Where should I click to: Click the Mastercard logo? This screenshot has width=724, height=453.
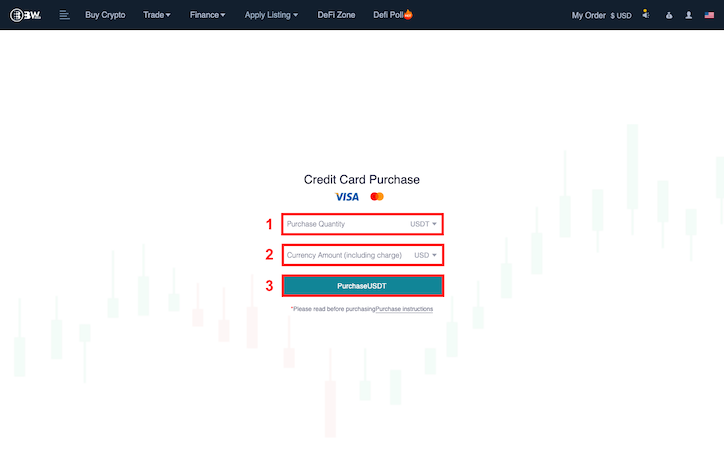pyautogui.click(x=377, y=197)
